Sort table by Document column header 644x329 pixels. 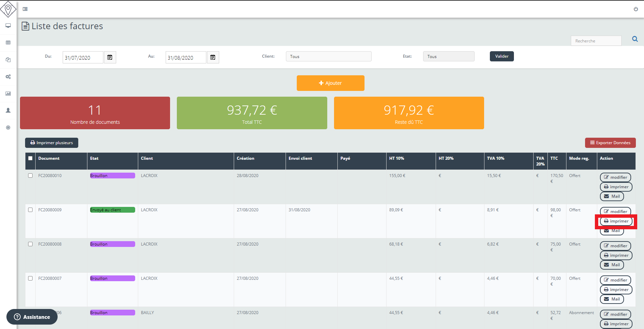click(49, 158)
